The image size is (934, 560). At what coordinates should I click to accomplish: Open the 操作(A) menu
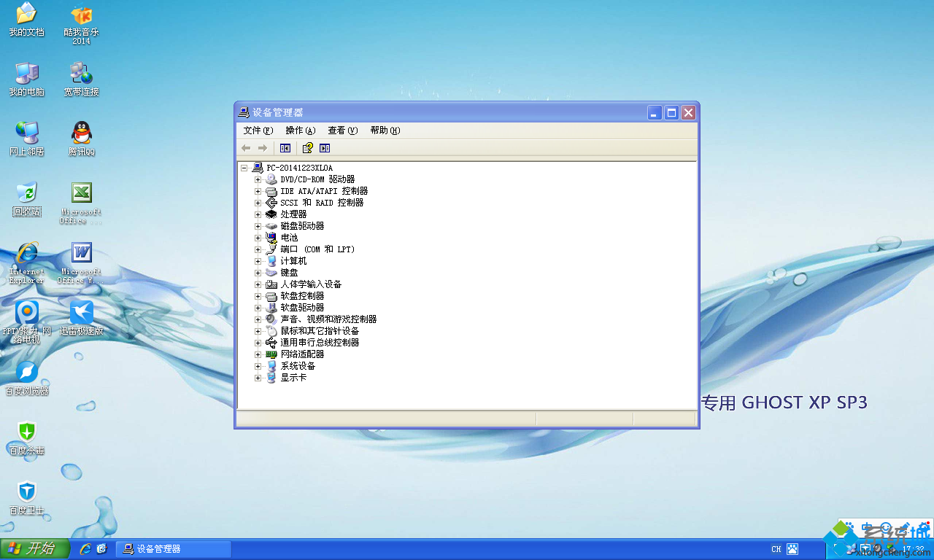(301, 131)
